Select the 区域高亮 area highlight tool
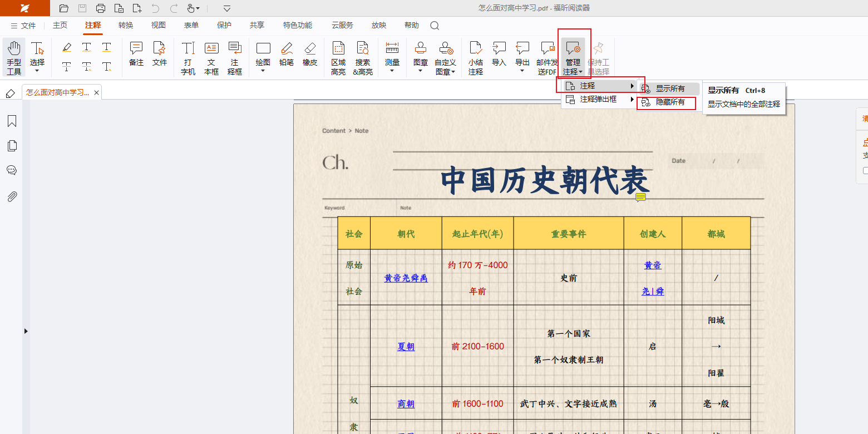 338,57
